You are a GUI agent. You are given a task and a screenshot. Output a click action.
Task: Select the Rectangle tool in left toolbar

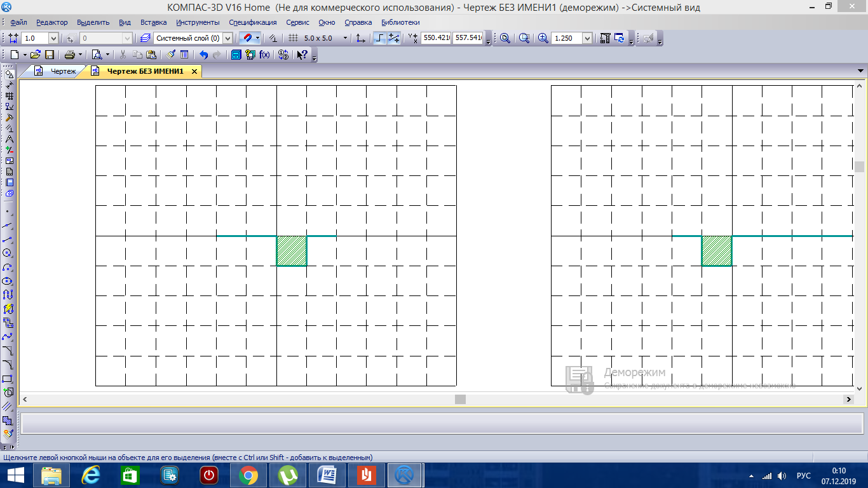pyautogui.click(x=8, y=379)
